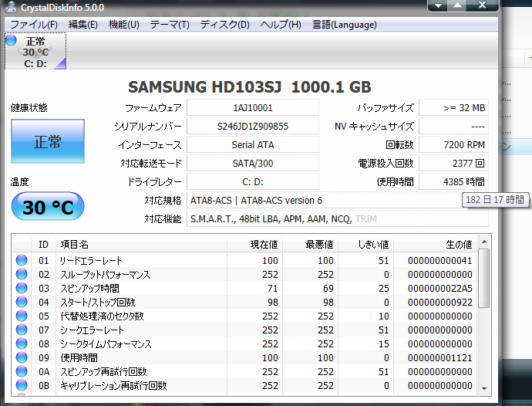This screenshot has width=532, height=406.
Task: Click the firmware field 1AJ10001
Action: pos(253,108)
